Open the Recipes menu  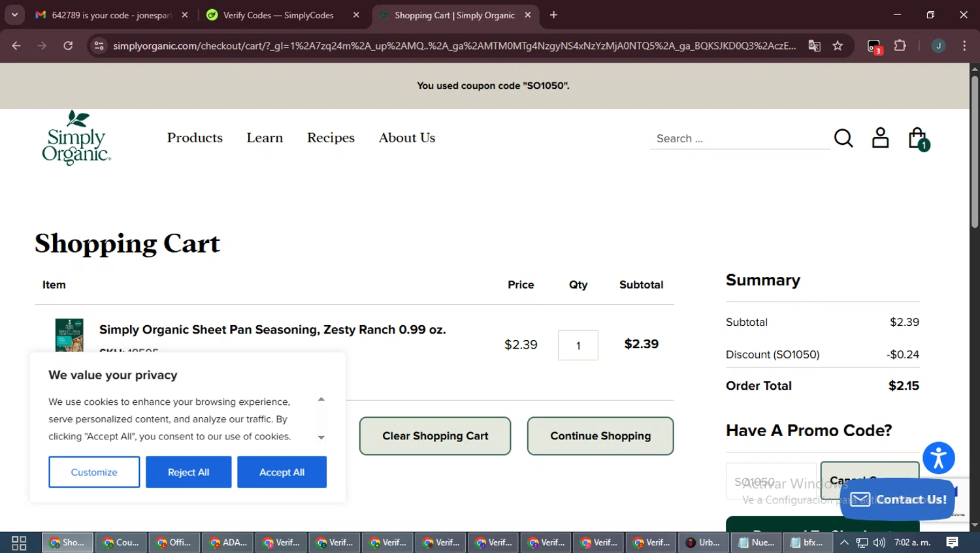[x=331, y=138]
